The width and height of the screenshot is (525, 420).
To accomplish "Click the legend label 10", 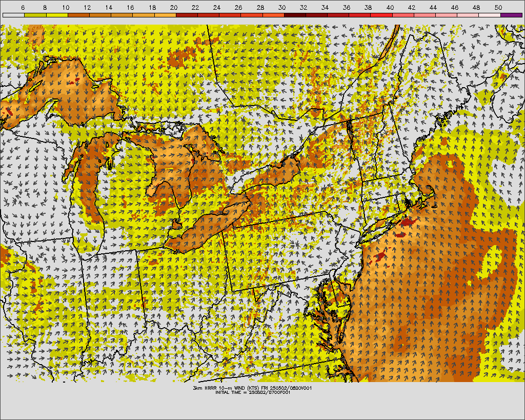I will coord(66,7).
